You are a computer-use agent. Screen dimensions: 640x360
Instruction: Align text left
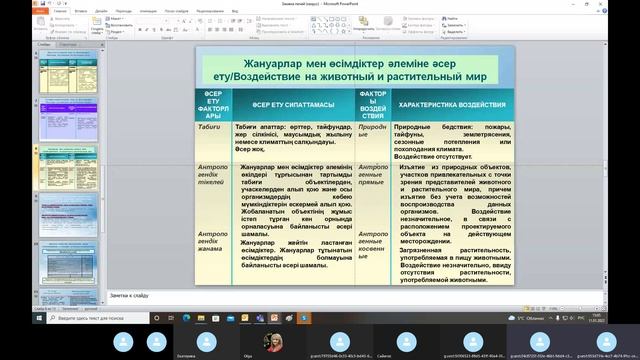[x=210, y=30]
